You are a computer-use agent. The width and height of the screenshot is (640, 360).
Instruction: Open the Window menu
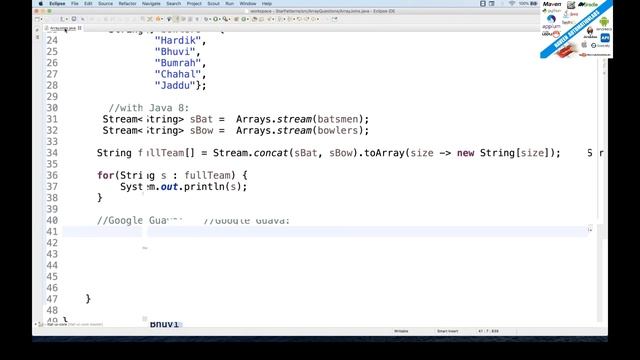pyautogui.click(x=248, y=3)
